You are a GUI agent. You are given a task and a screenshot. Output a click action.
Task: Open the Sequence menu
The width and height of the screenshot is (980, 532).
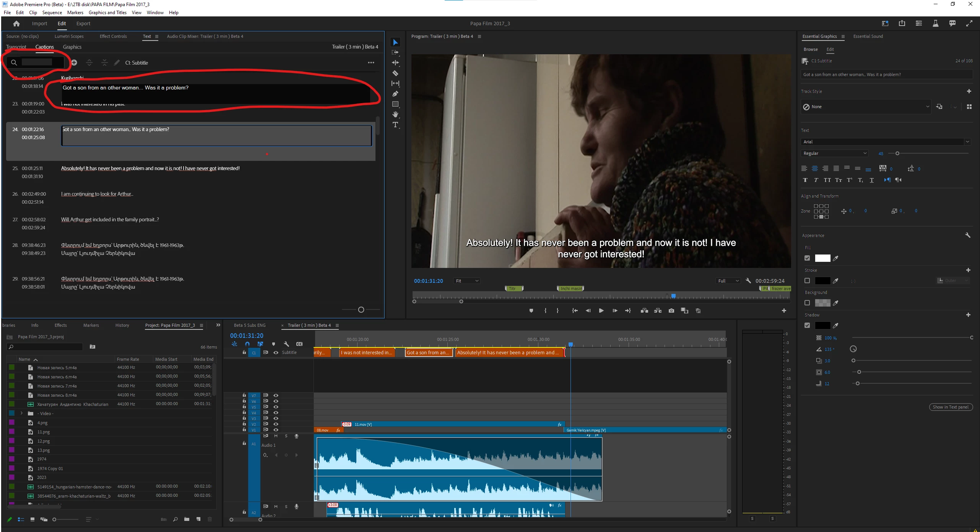coord(52,13)
